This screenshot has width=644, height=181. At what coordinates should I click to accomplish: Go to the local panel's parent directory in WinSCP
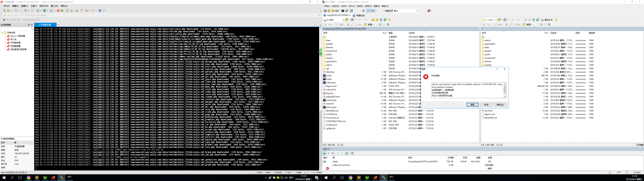click(x=373, y=20)
